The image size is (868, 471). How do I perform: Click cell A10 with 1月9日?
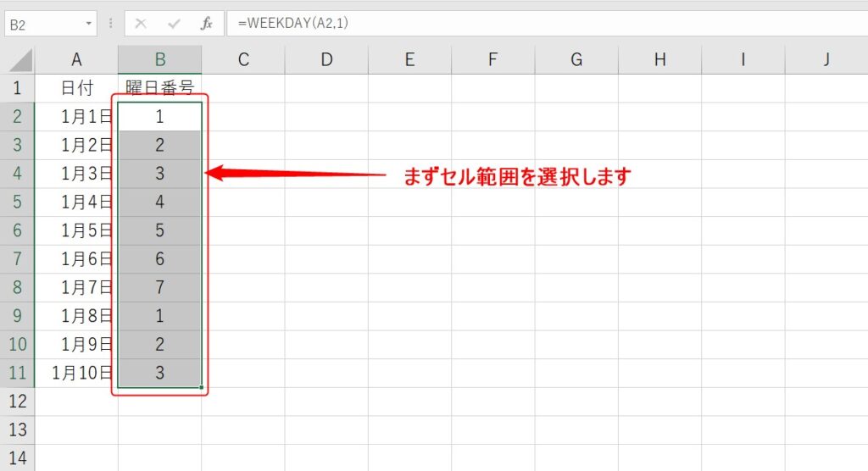pos(76,344)
